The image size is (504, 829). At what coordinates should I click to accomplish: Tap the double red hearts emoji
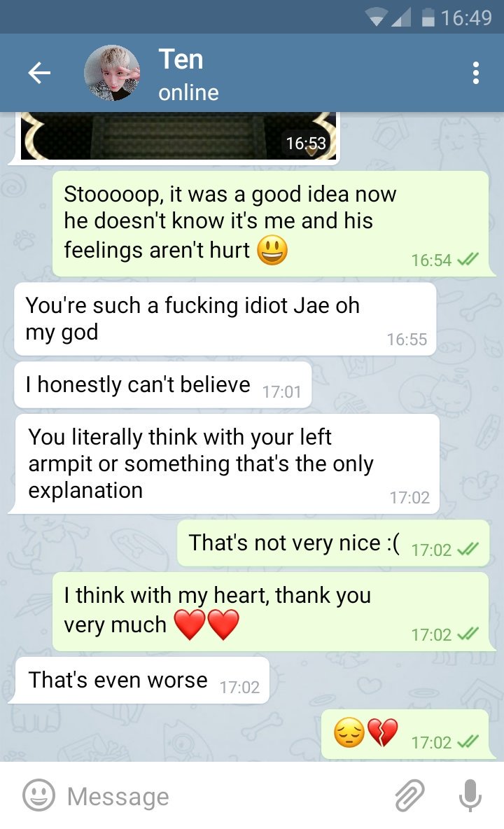pos(206,625)
